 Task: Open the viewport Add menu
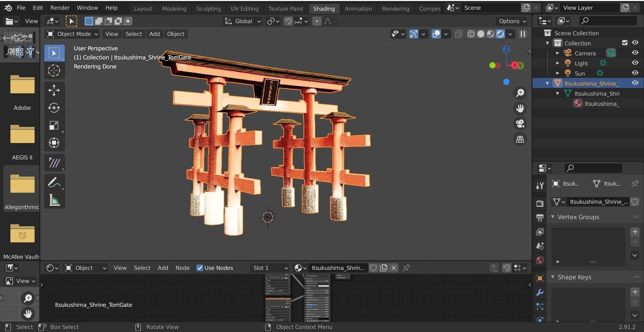coord(154,34)
